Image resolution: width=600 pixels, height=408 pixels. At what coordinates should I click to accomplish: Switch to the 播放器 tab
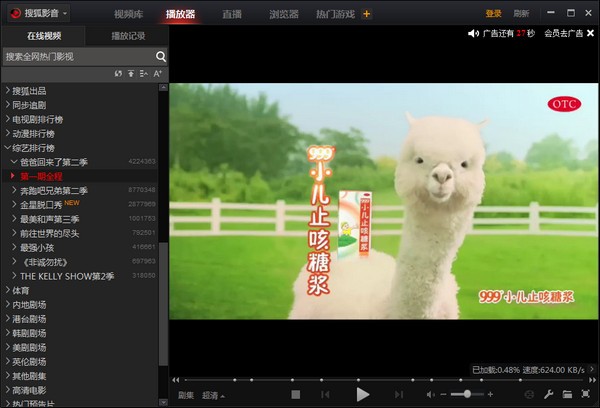(180, 14)
